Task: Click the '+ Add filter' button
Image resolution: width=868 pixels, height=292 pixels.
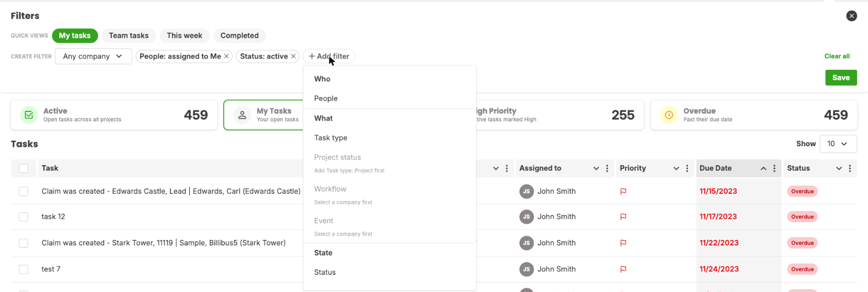Action: coord(329,56)
